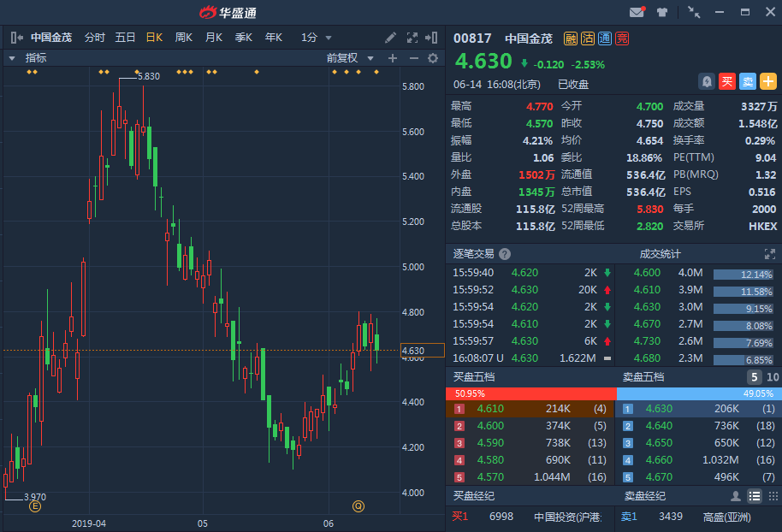Click the 沽 short-sell badge

588,38
